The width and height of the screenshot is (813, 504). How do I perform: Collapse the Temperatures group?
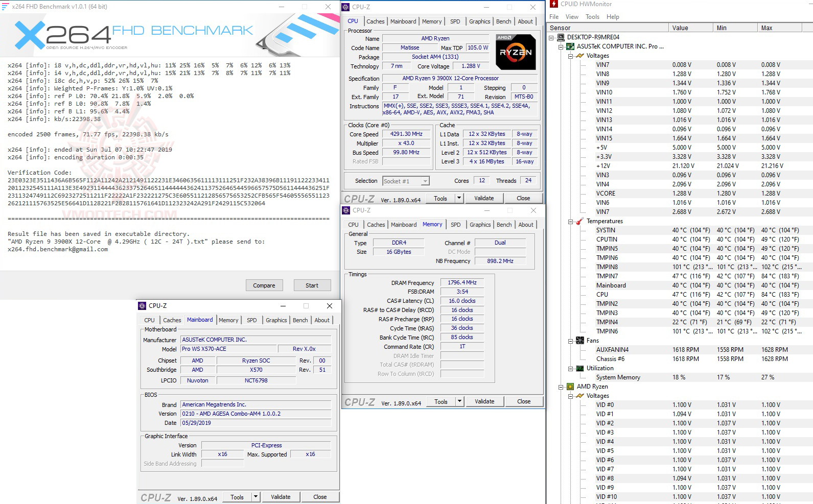pyautogui.click(x=571, y=221)
